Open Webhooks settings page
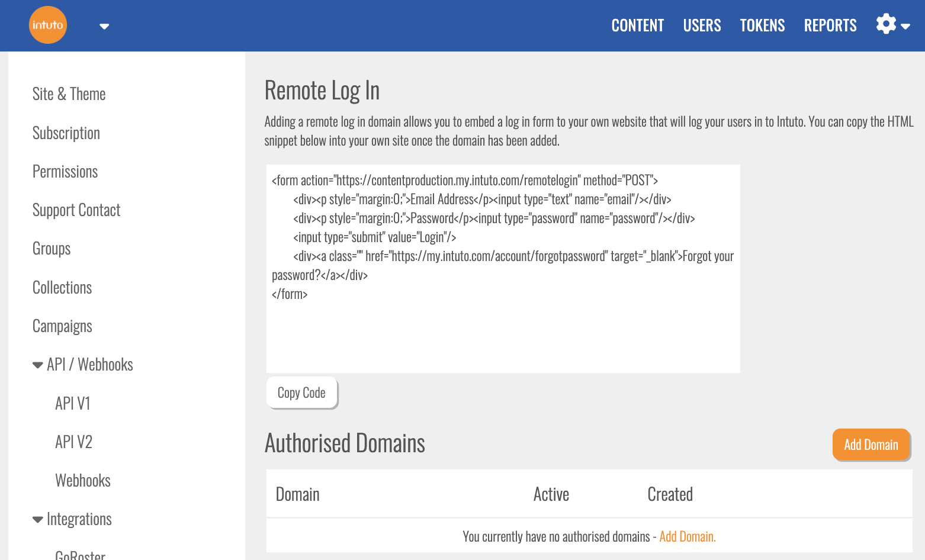Viewport: 925px width, 560px height. [x=83, y=481]
